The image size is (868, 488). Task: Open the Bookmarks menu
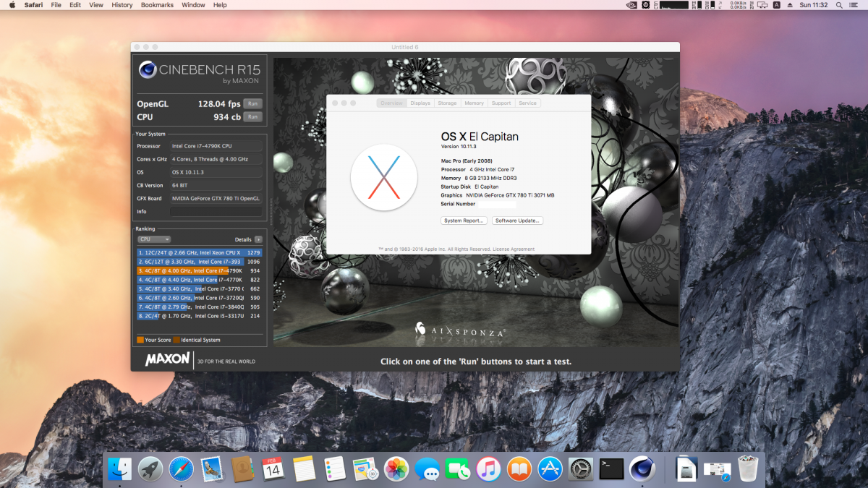(x=158, y=4)
